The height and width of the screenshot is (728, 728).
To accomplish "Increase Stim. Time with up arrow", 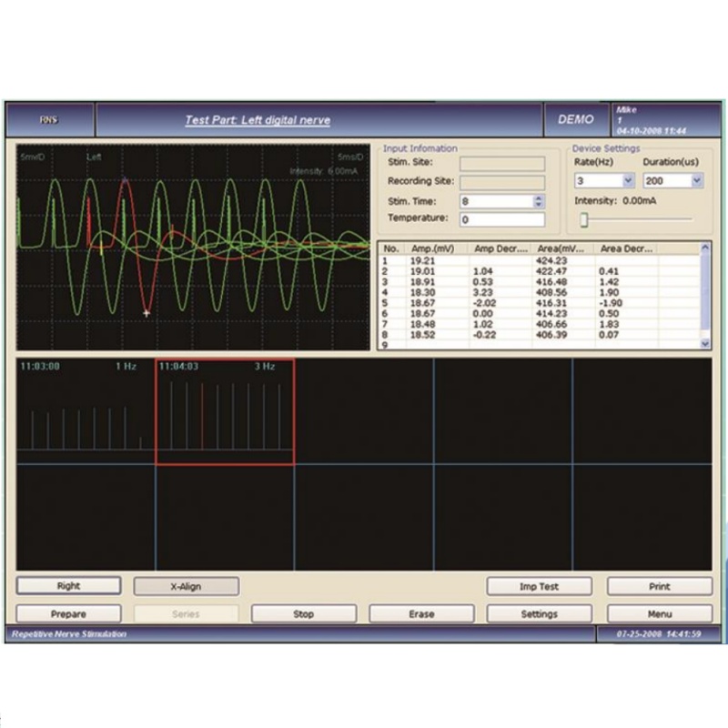I will coord(539,197).
